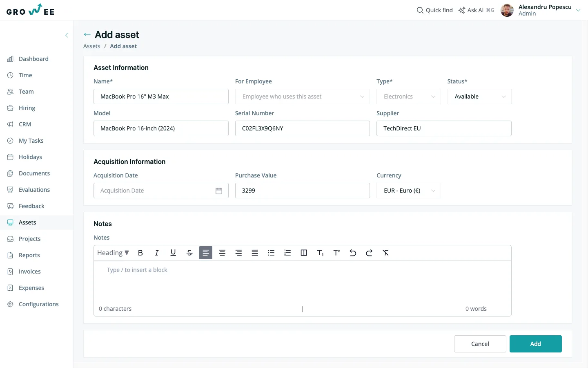Redo edit in Notes

coord(369,253)
